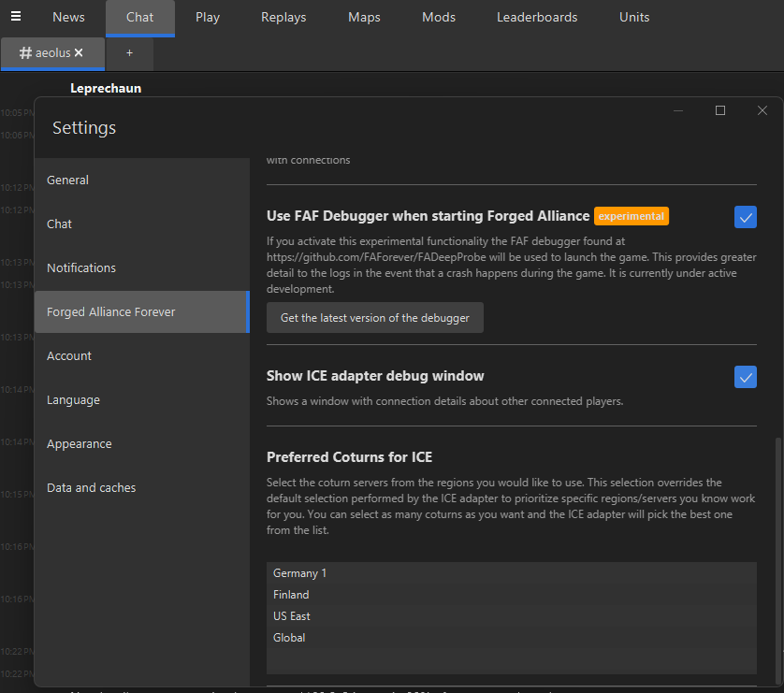Select Global coturn server
Screen dimensions: 784x693
(x=511, y=638)
